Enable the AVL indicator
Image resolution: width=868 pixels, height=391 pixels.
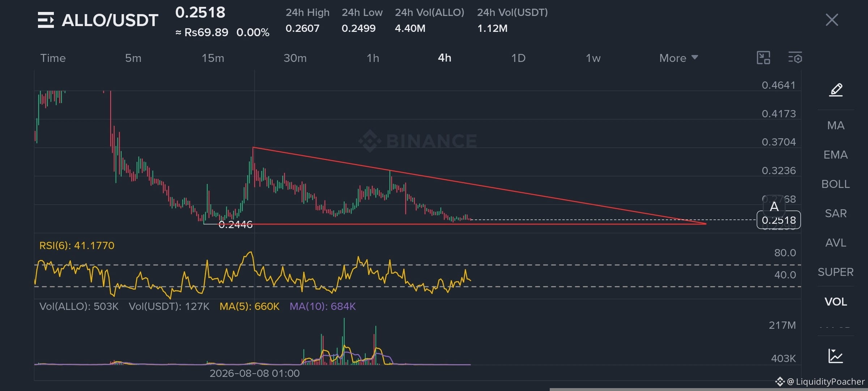pos(836,243)
